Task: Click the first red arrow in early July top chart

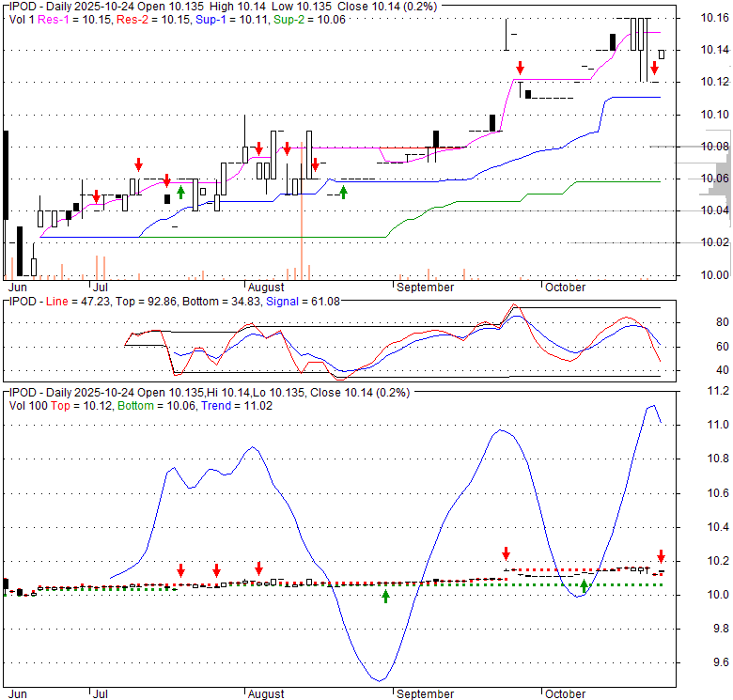Action: click(96, 195)
